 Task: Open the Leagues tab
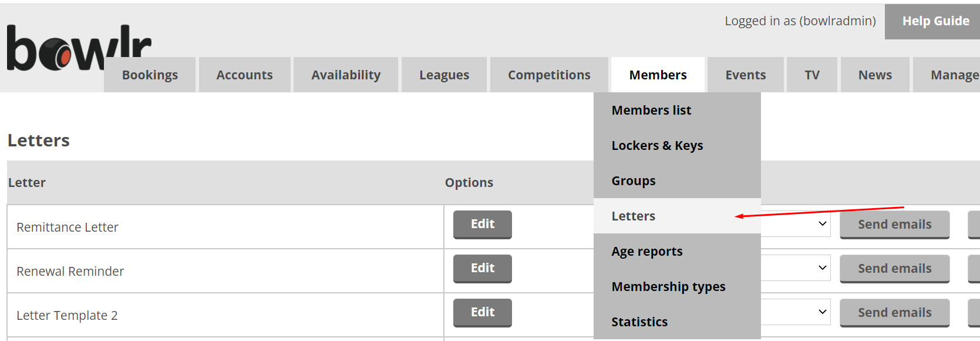click(x=444, y=75)
